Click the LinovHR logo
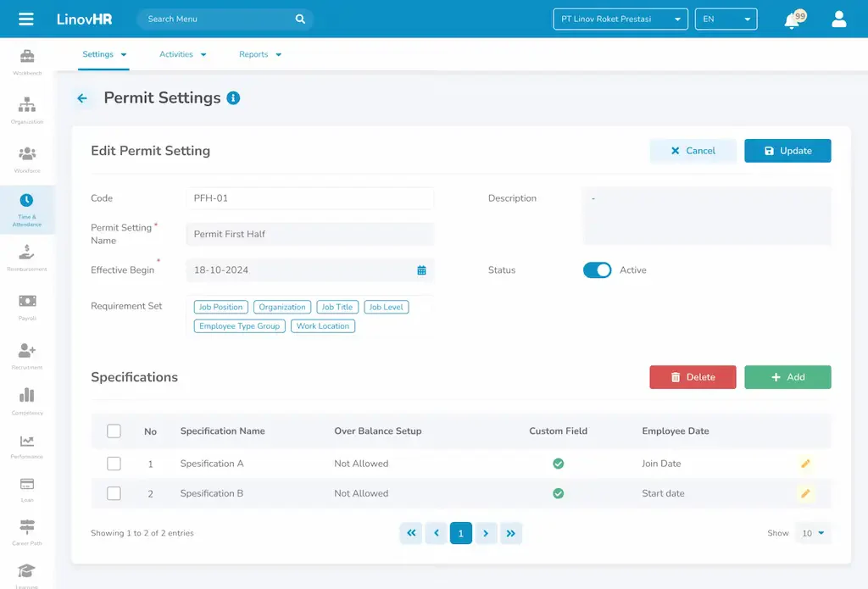Viewport: 868px width, 589px height. [84, 19]
